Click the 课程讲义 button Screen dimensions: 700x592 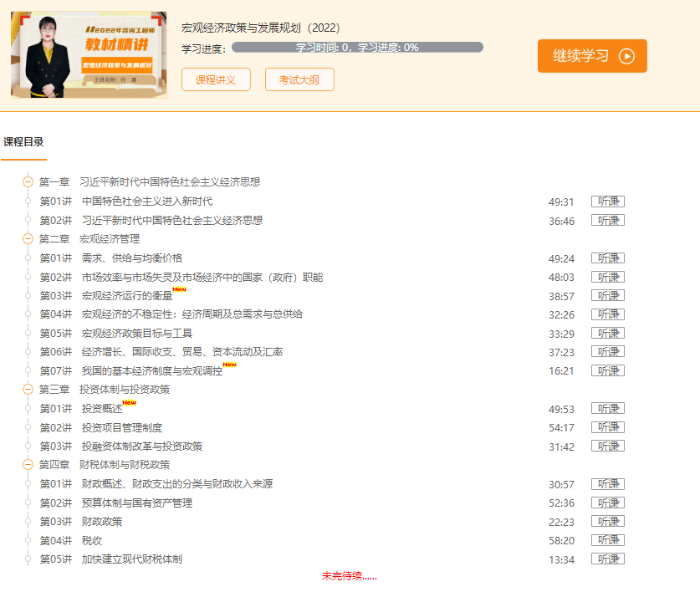[216, 80]
